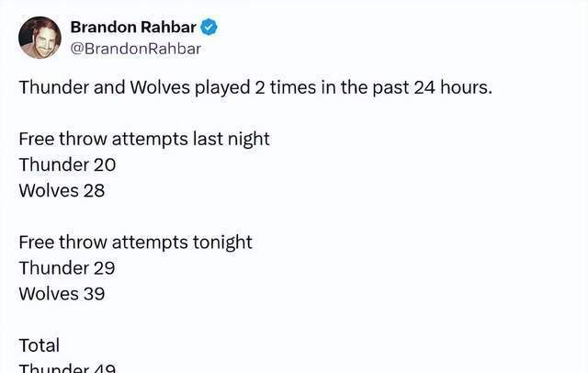Click the partially visible "Thunder 49" line
This screenshot has height=373, width=588.
click(67, 367)
